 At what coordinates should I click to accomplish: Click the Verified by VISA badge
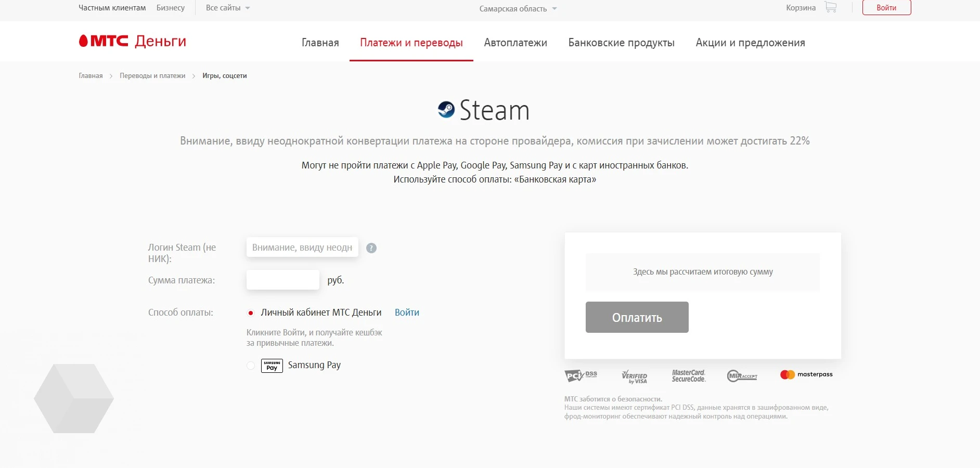coord(635,376)
